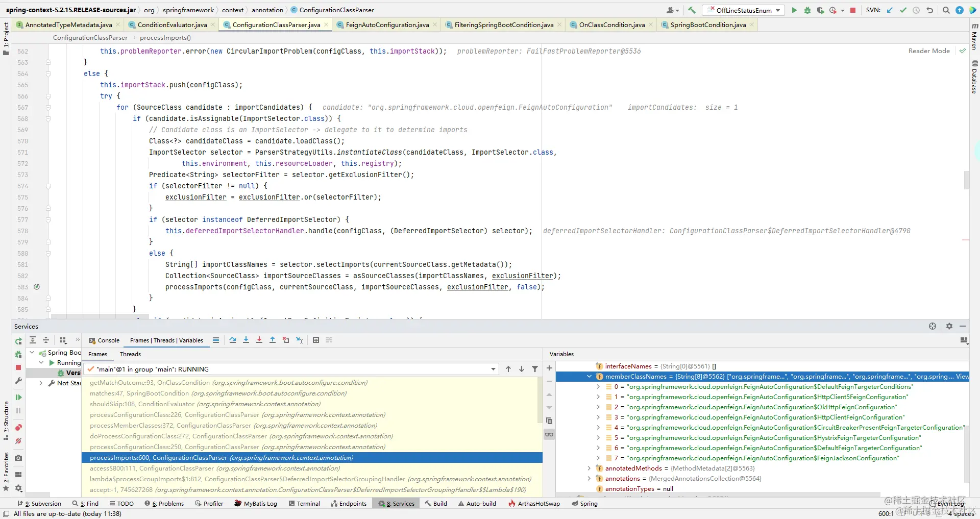Expand array element 0 DefaultFeignTargeterConditions
The width and height of the screenshot is (980, 519).
pyautogui.click(x=598, y=387)
